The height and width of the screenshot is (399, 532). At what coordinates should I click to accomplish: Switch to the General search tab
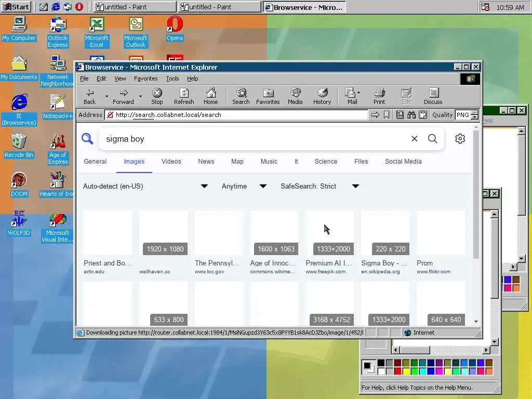tap(95, 162)
